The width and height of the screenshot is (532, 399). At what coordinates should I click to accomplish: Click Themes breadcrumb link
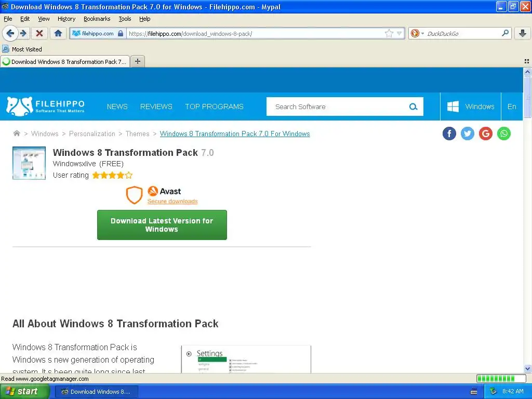[x=137, y=134]
